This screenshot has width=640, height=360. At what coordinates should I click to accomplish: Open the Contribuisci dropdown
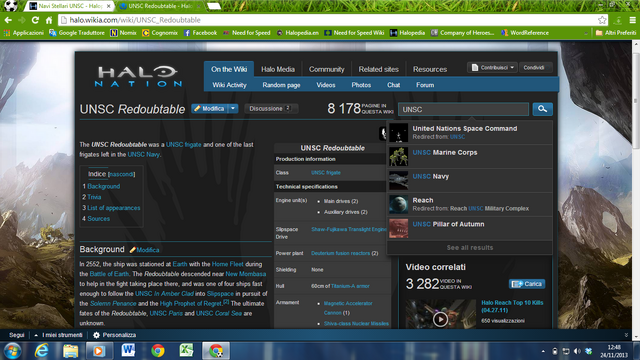(492, 67)
